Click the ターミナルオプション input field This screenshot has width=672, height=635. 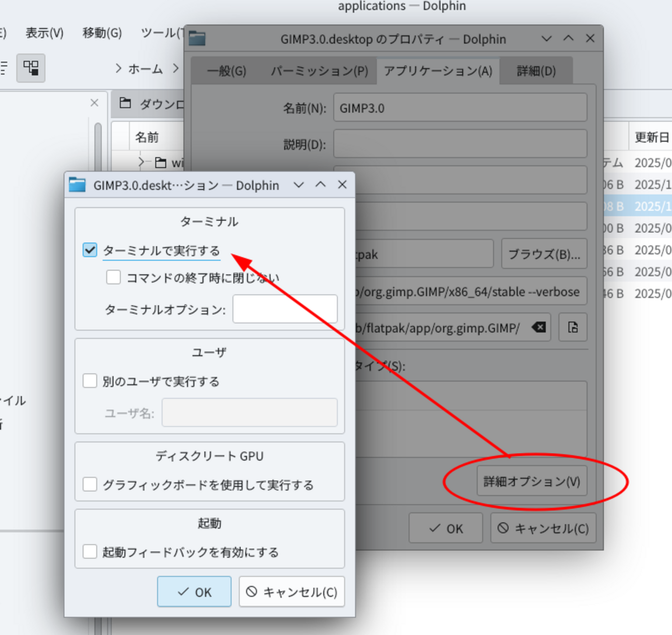click(285, 309)
